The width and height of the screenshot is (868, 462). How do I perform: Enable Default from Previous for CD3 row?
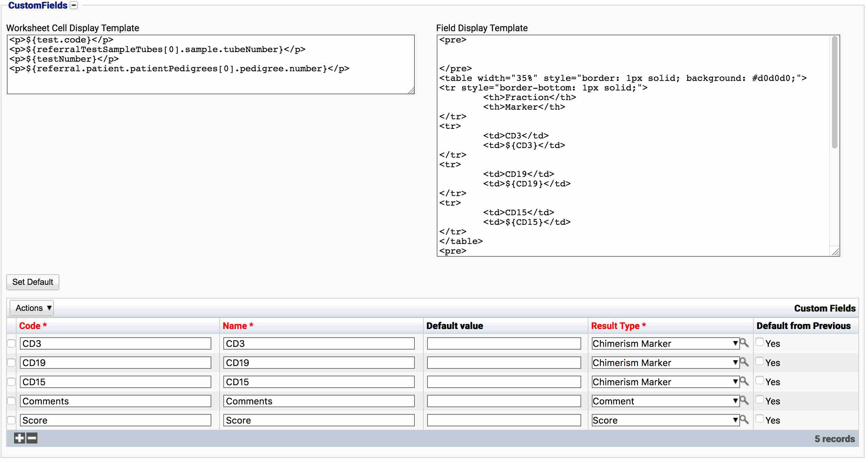[x=761, y=344]
